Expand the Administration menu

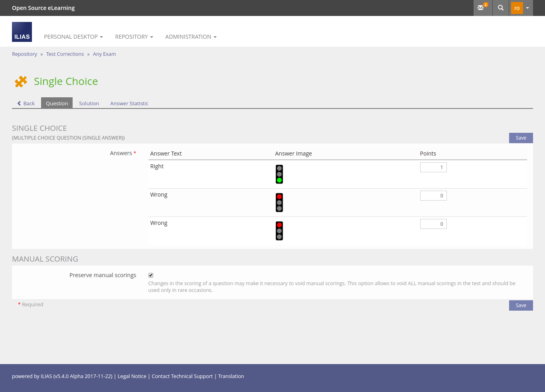(191, 37)
